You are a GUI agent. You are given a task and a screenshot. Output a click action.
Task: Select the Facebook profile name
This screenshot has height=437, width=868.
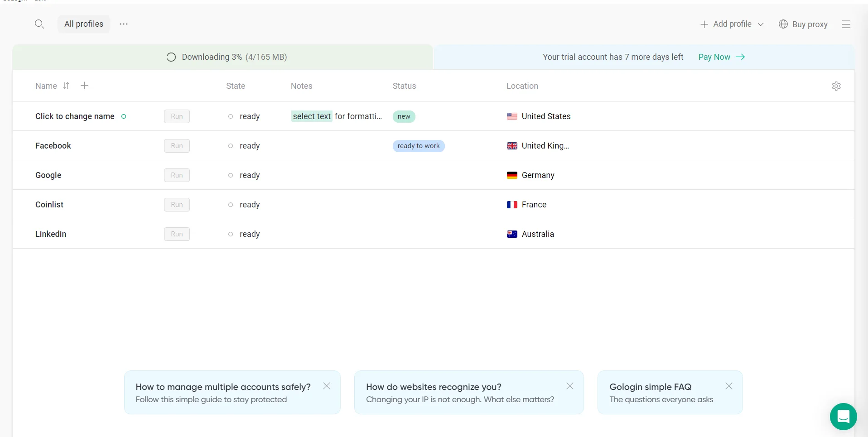53,146
